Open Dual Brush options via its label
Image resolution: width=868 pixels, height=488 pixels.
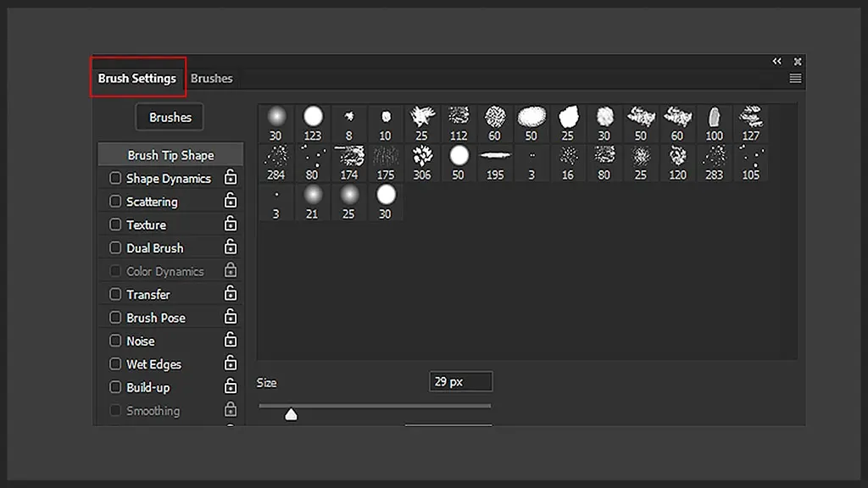click(155, 248)
